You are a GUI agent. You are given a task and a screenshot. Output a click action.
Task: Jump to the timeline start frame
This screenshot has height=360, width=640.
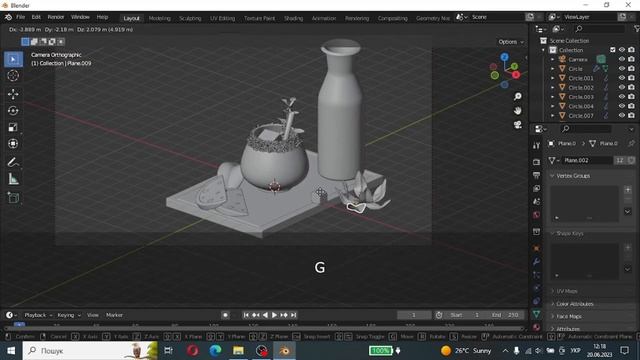tap(246, 315)
